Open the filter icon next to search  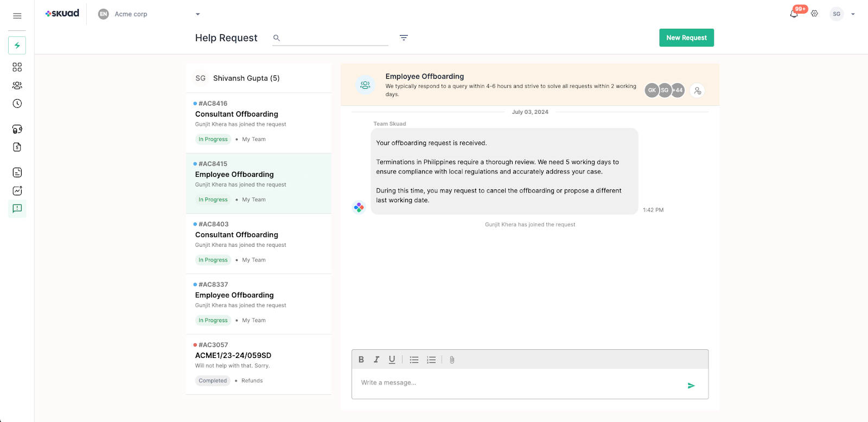[x=404, y=38]
